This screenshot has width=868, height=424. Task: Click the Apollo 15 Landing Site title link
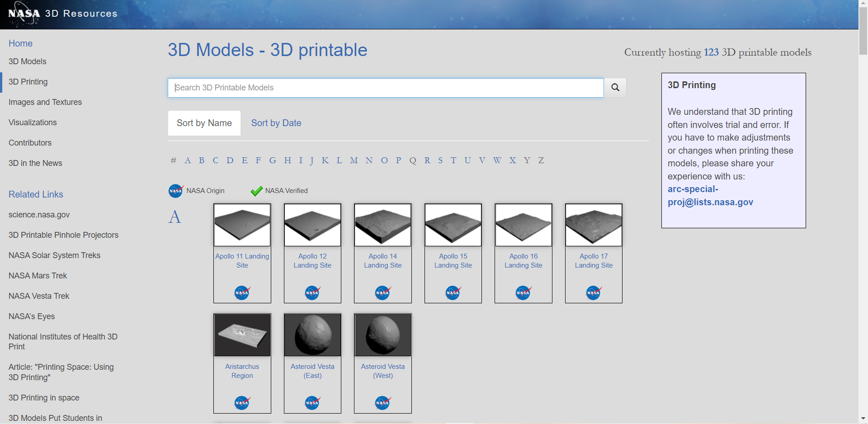[453, 261]
